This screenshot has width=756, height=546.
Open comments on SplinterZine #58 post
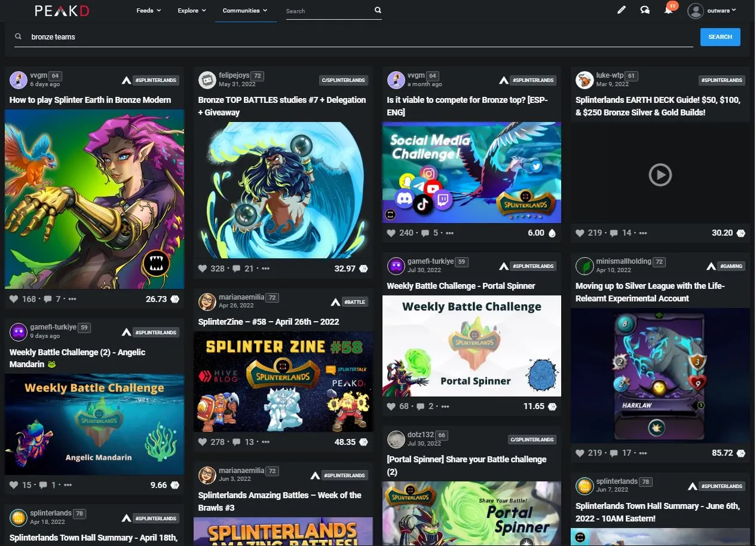tap(237, 442)
